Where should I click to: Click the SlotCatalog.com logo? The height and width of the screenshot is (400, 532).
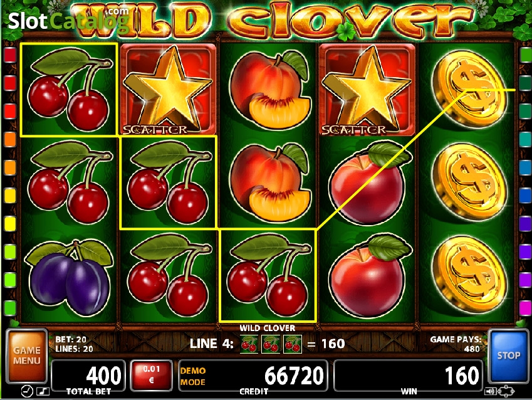click(x=68, y=19)
